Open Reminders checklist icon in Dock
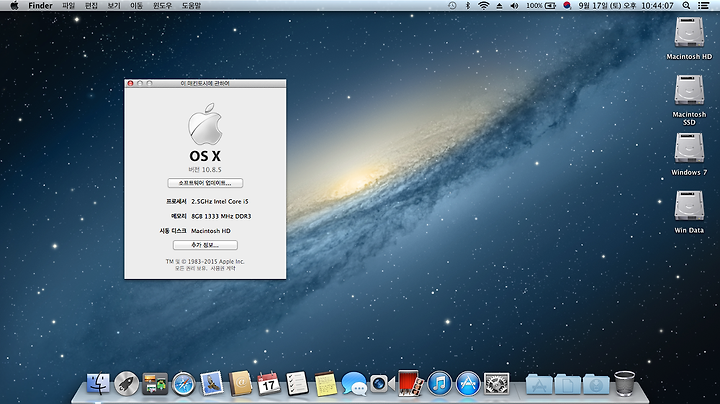Image resolution: width=720 pixels, height=404 pixels. [297, 383]
